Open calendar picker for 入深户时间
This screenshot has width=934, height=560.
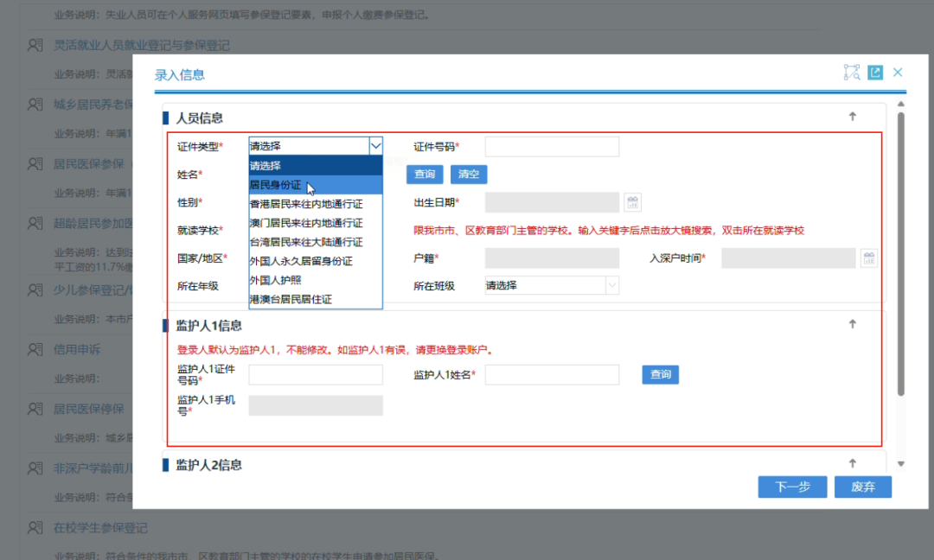868,258
